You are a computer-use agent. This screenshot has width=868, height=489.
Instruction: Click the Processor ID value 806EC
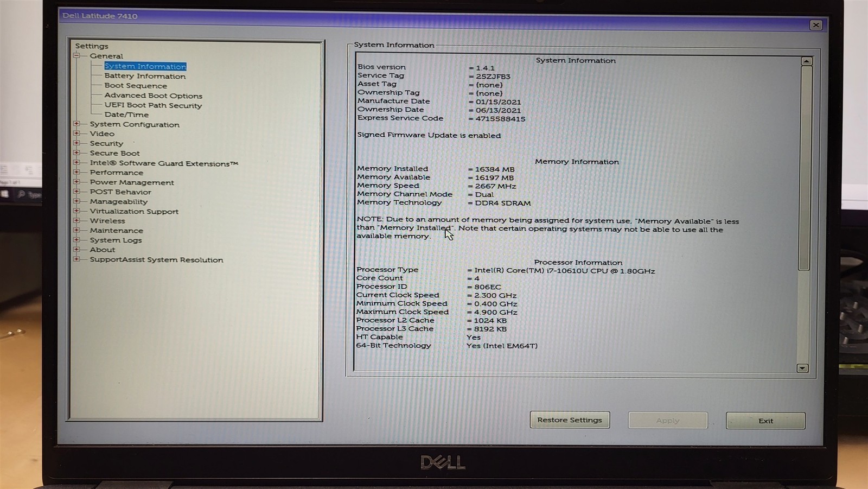(487, 287)
